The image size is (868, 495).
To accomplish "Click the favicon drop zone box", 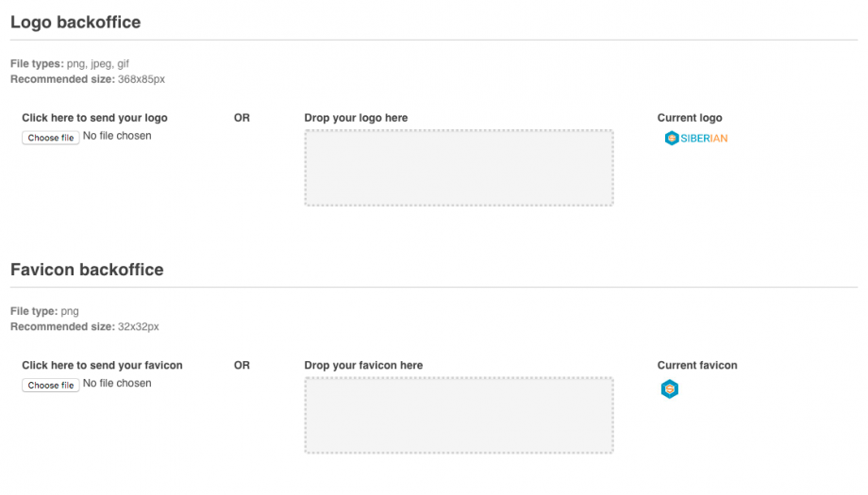I will [x=459, y=415].
